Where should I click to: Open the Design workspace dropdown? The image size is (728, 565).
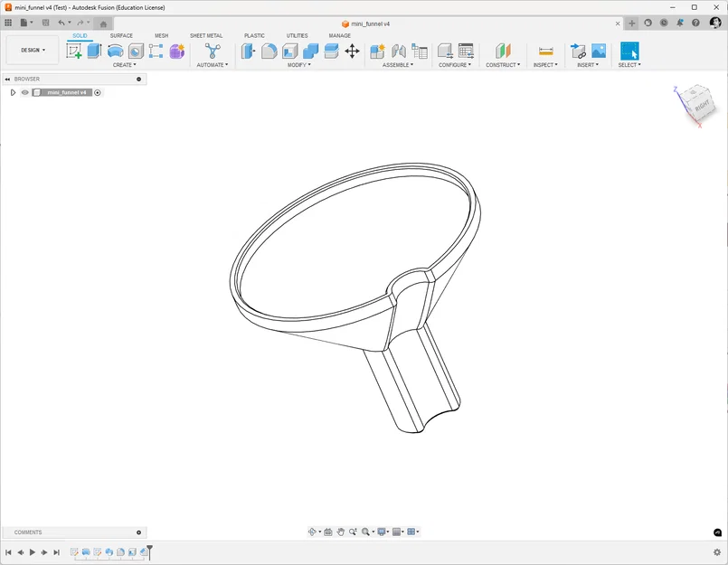[33, 50]
